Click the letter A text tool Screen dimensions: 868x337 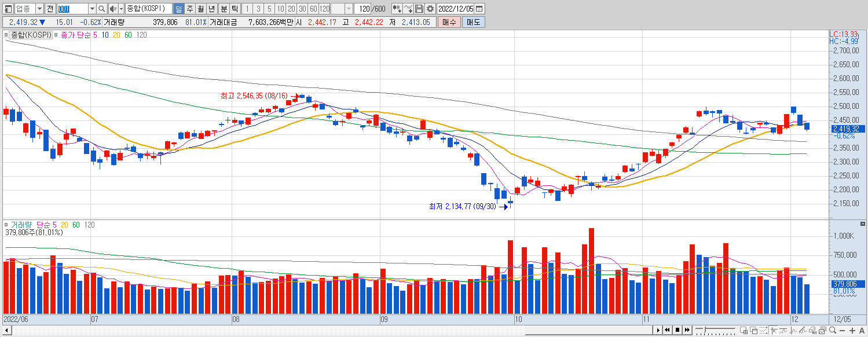(x=862, y=331)
